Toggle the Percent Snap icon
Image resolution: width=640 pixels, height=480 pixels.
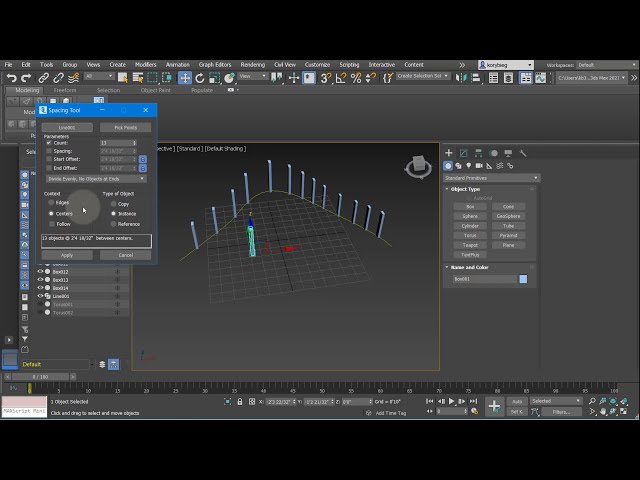click(x=356, y=78)
